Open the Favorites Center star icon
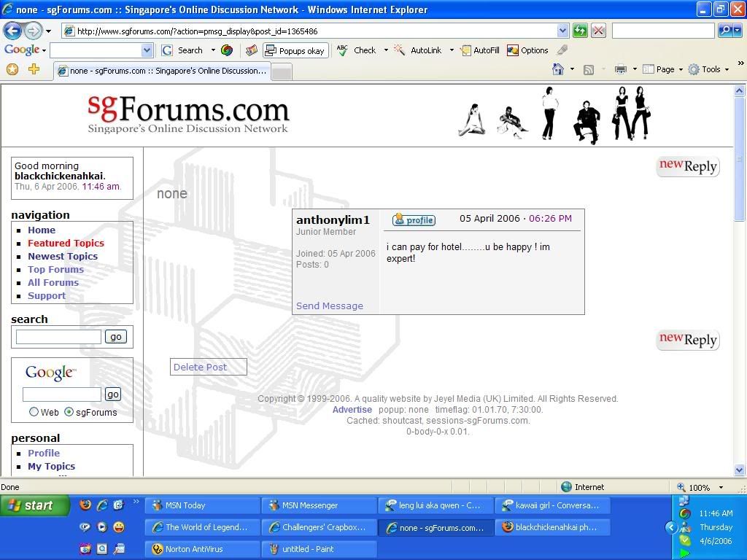 (12, 69)
